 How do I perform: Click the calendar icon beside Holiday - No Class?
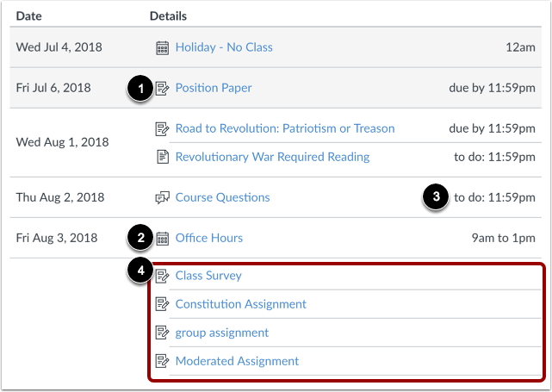pyautogui.click(x=162, y=47)
